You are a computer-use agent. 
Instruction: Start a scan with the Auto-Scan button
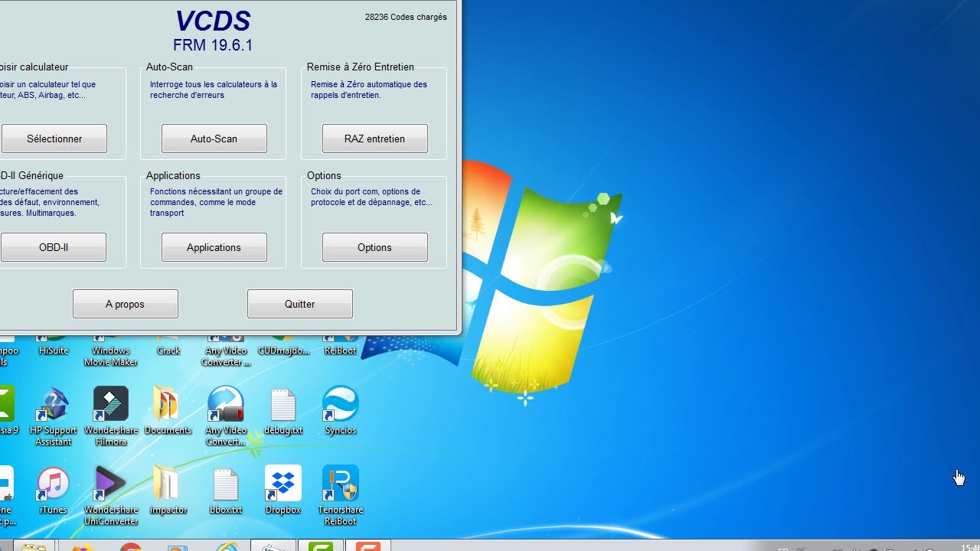214,139
